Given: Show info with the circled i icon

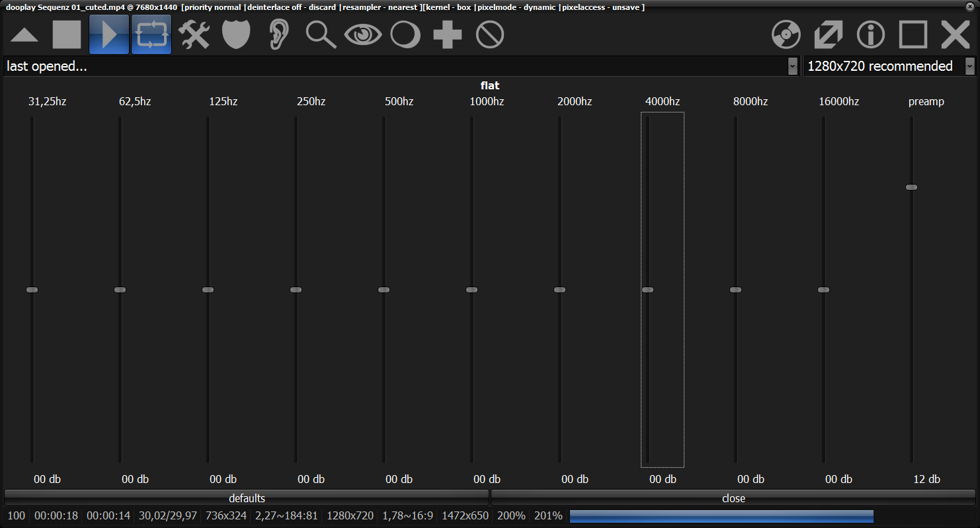Looking at the screenshot, I should (871, 35).
